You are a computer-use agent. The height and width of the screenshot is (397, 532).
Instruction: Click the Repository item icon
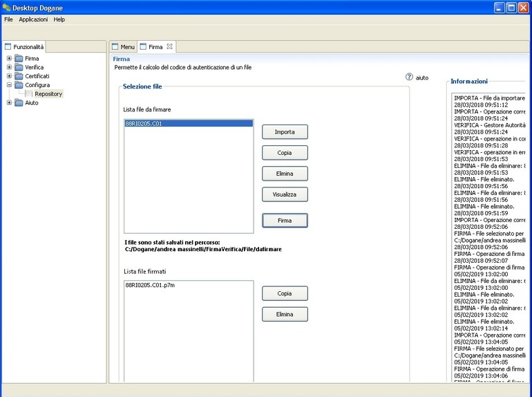pyautogui.click(x=28, y=94)
